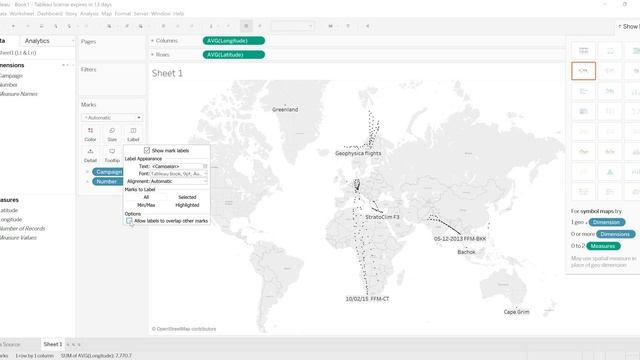Choose Min/Max under Marks to Label
Image resolution: width=640 pixels, height=360 pixels.
146,205
